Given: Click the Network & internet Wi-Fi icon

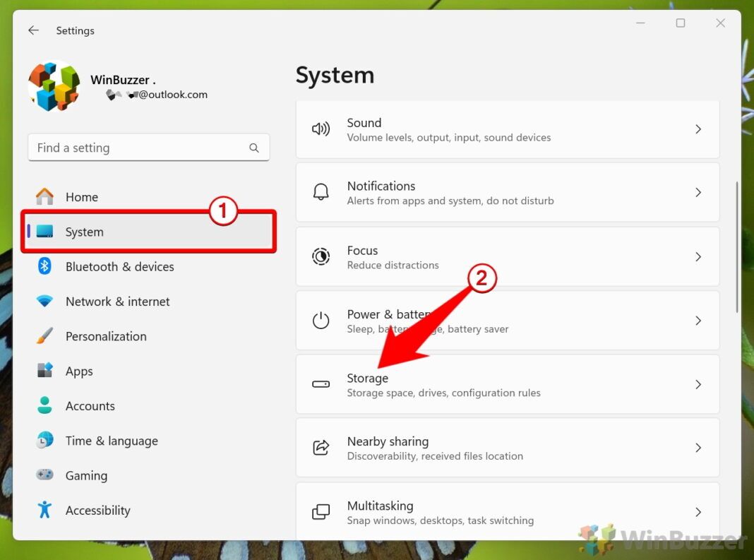Looking at the screenshot, I should click(x=44, y=302).
